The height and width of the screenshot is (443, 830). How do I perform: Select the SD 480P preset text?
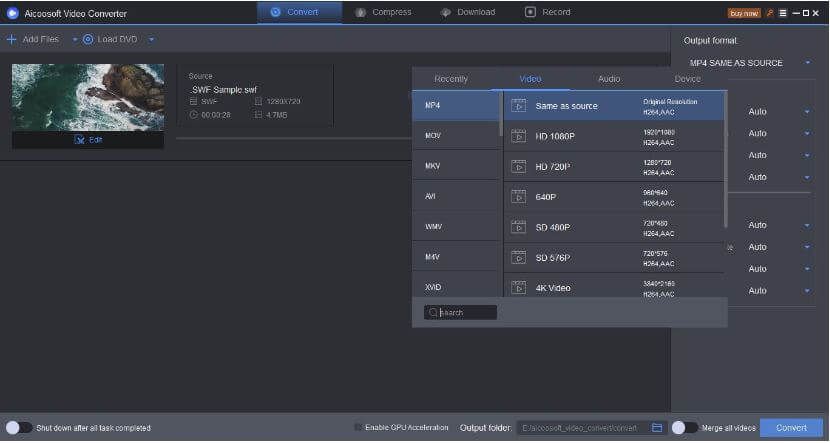point(553,228)
